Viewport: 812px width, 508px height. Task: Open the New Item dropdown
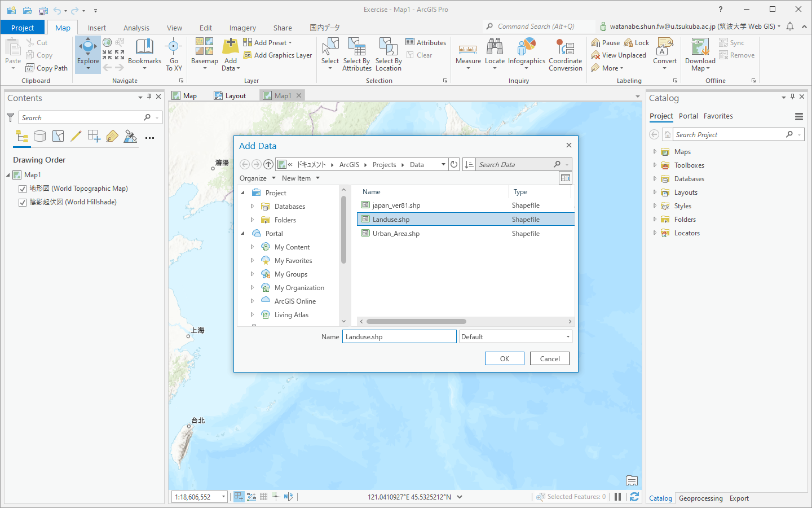tap(301, 178)
